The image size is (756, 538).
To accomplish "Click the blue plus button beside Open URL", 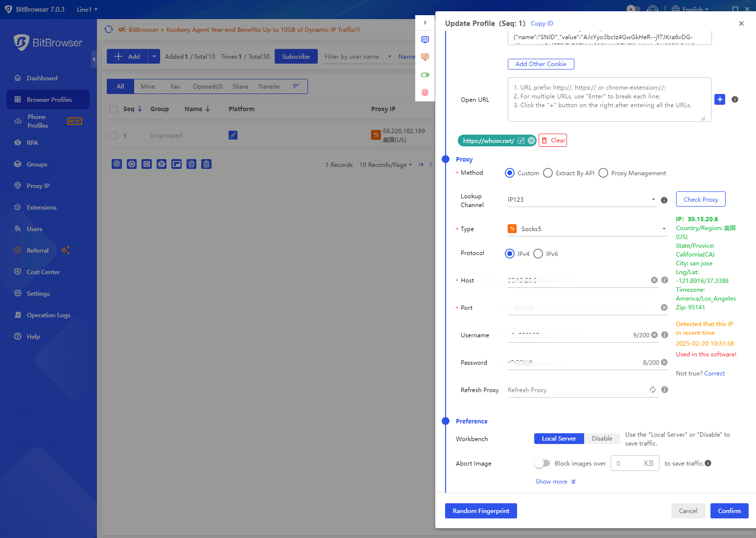I will click(720, 99).
